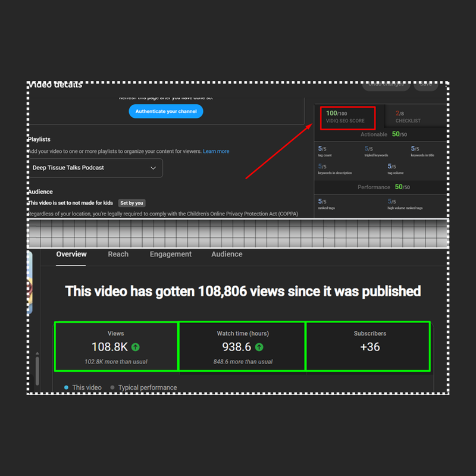Expand the Performance 50/50 section

coord(383,187)
